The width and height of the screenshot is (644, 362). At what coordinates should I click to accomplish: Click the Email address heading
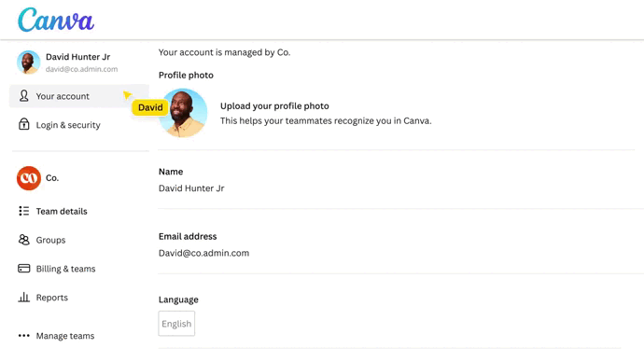(188, 236)
